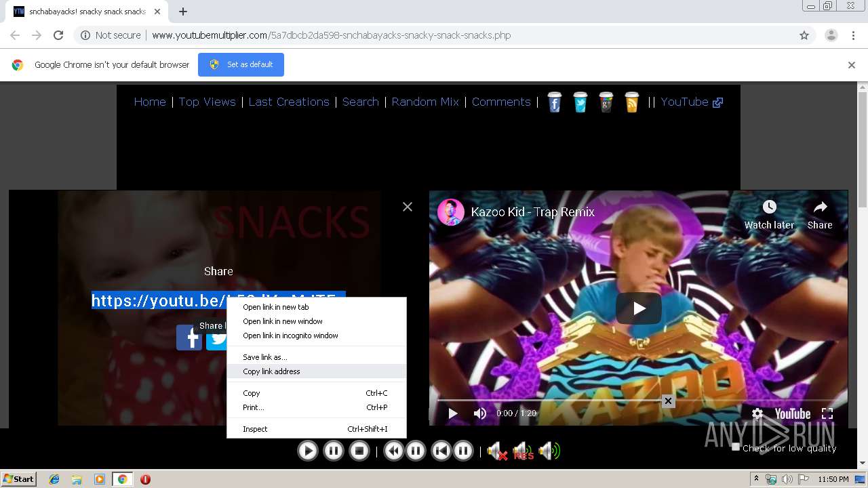The height and width of the screenshot is (488, 868).
Task: Click the last round pause button before the speakers
Action: tap(463, 451)
